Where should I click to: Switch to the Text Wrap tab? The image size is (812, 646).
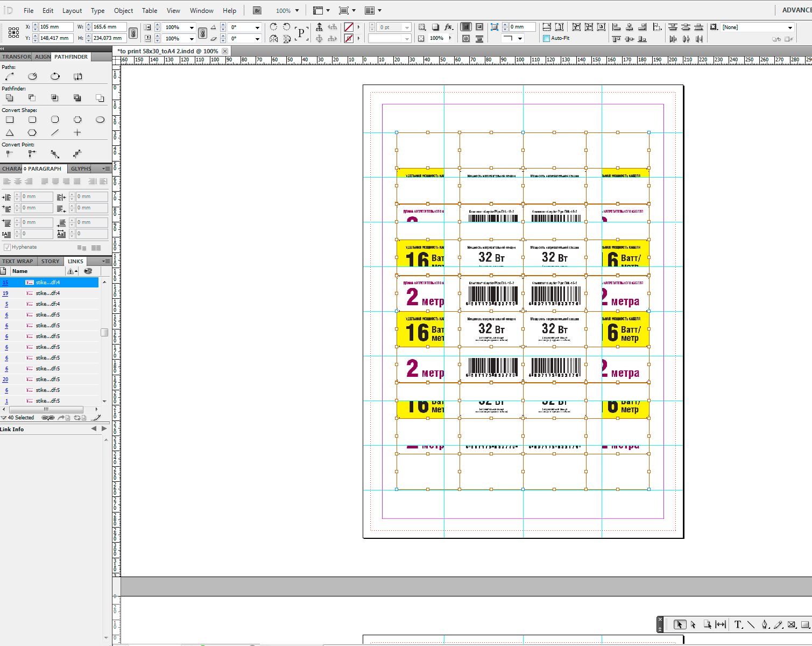(x=17, y=261)
